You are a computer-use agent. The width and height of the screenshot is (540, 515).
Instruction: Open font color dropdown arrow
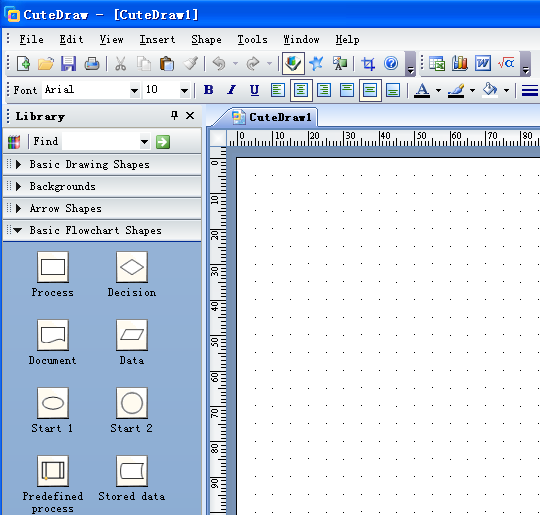click(438, 90)
